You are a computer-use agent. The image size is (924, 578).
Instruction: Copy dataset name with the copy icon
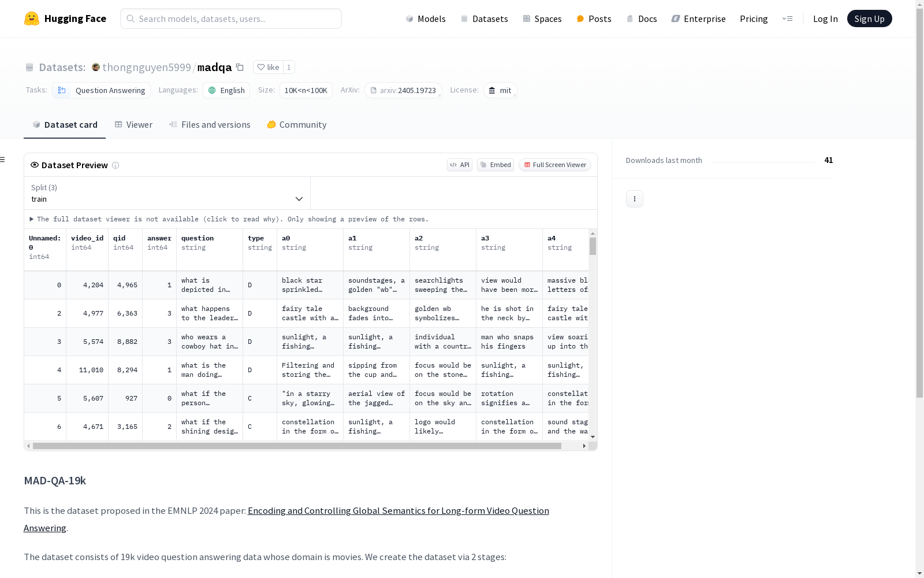[240, 67]
